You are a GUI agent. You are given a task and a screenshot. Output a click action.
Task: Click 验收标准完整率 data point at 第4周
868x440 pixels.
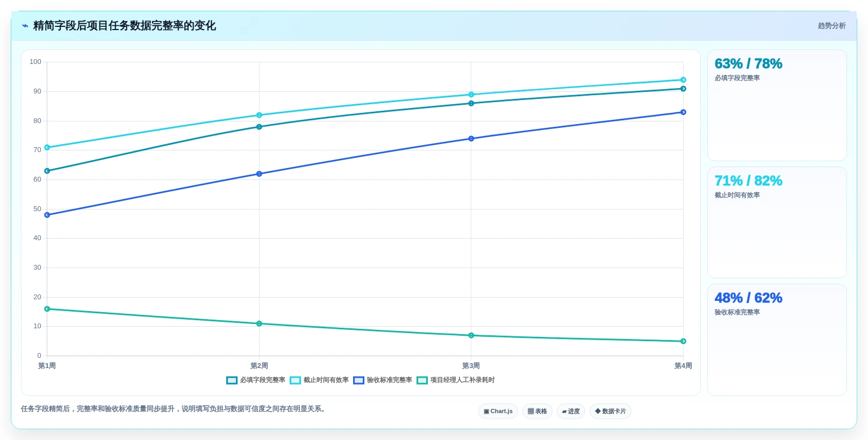point(683,112)
